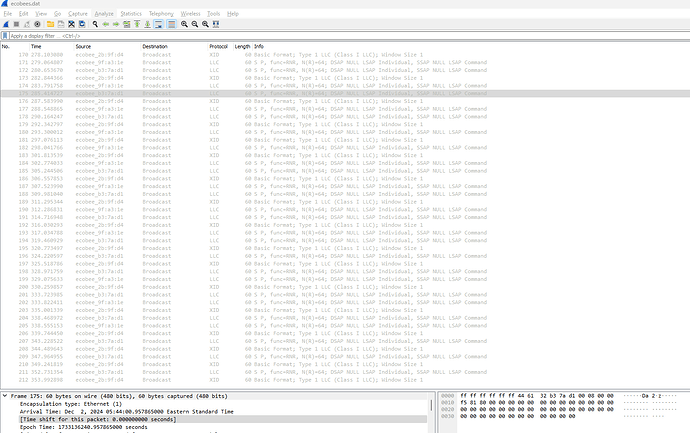
Task: Select Encapsulation type: Ethernet detail line
Action: tap(71, 404)
